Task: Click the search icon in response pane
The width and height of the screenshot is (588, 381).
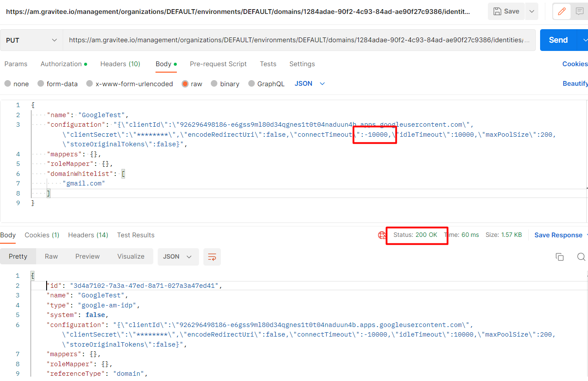Action: tap(581, 257)
